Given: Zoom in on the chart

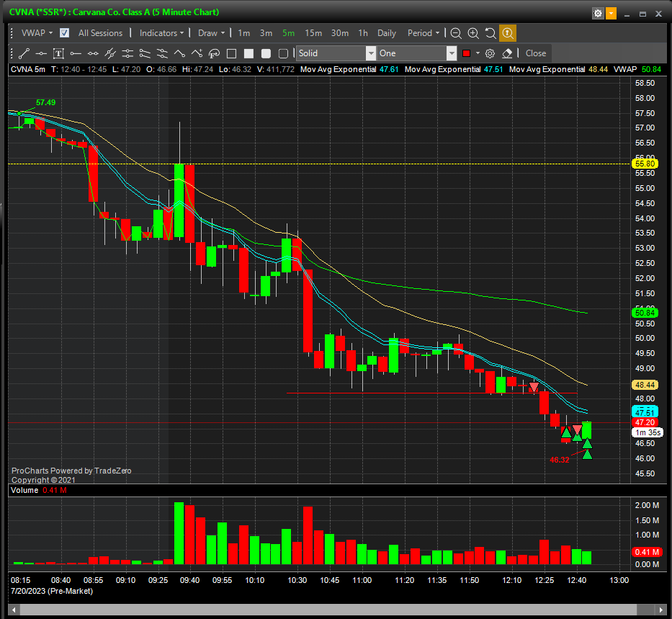Looking at the screenshot, I should pos(473,33).
